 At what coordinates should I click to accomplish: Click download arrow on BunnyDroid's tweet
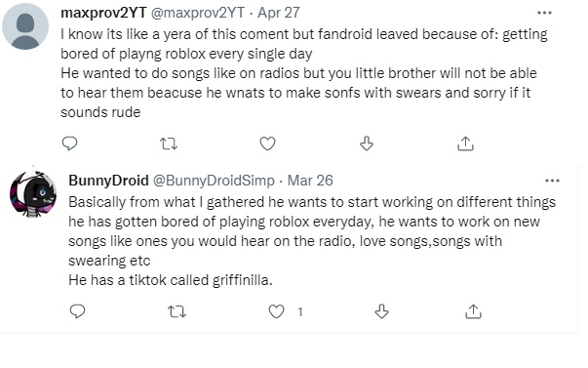point(381,311)
